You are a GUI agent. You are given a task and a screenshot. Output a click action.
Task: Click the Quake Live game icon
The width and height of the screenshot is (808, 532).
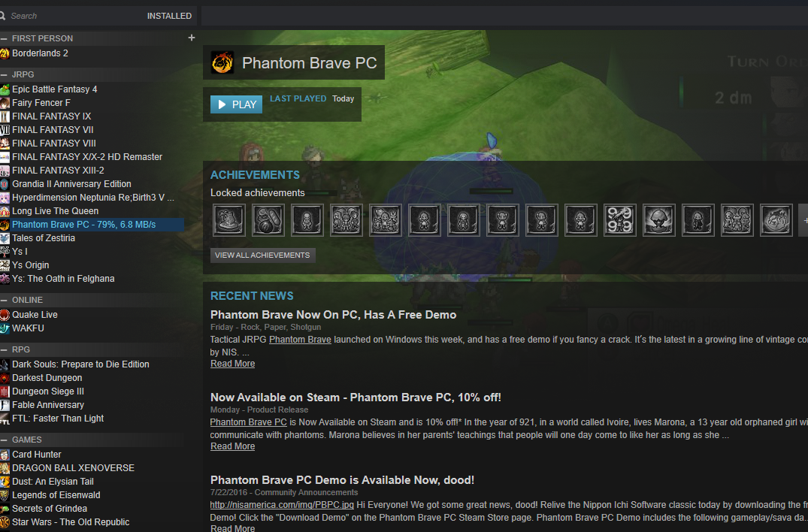pyautogui.click(x=5, y=315)
